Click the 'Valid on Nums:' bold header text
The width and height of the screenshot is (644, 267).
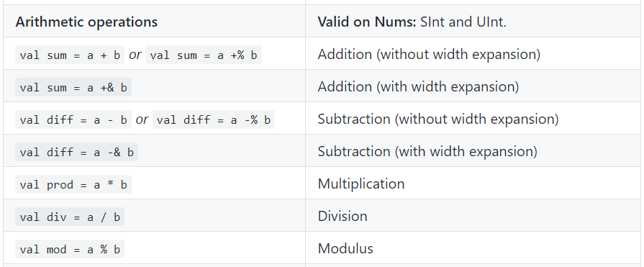[x=367, y=22]
